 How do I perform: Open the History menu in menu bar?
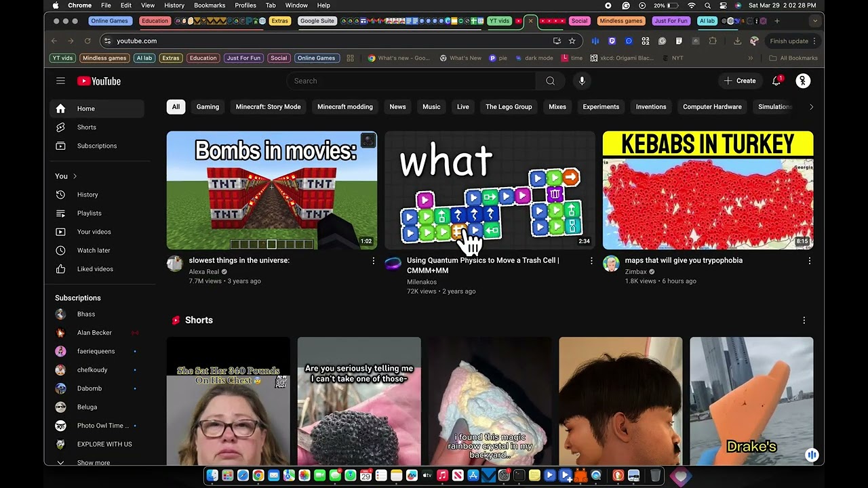pyautogui.click(x=174, y=5)
